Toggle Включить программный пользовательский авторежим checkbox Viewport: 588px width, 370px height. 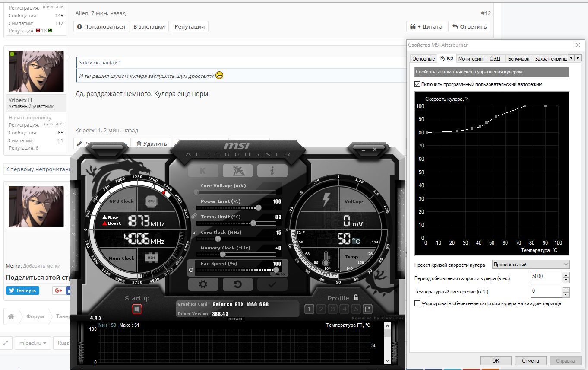[x=417, y=84]
